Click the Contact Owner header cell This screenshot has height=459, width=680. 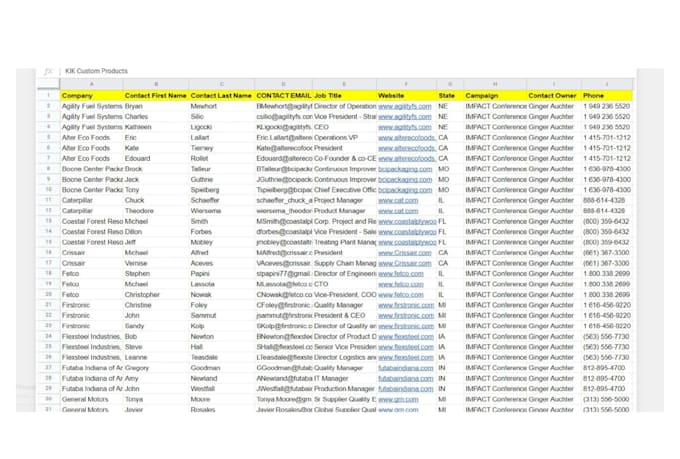[x=554, y=95]
